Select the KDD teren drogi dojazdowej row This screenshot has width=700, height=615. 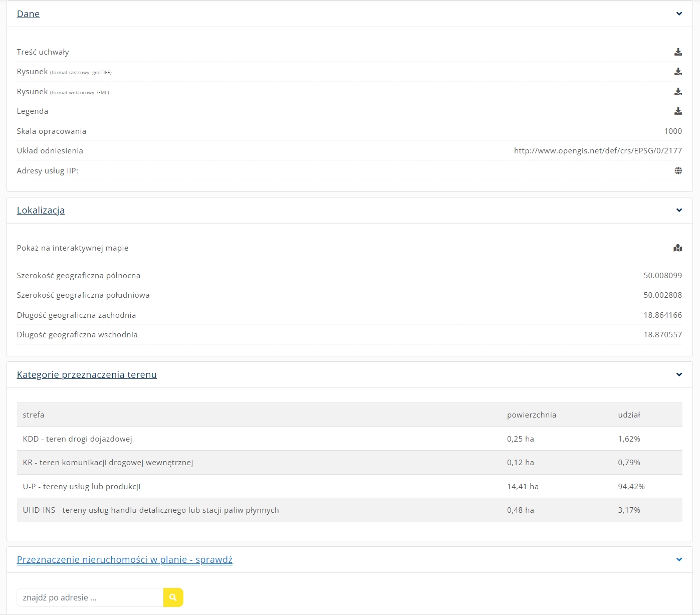click(x=78, y=439)
